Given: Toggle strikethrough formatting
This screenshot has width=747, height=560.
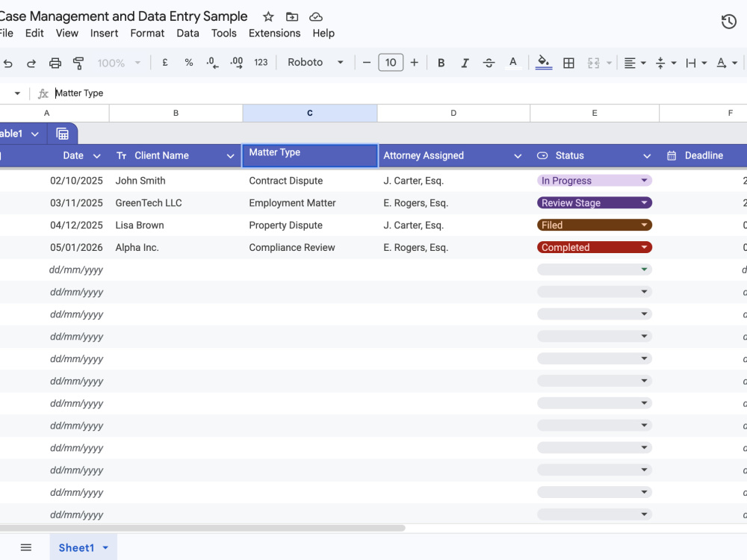Looking at the screenshot, I should 489,63.
